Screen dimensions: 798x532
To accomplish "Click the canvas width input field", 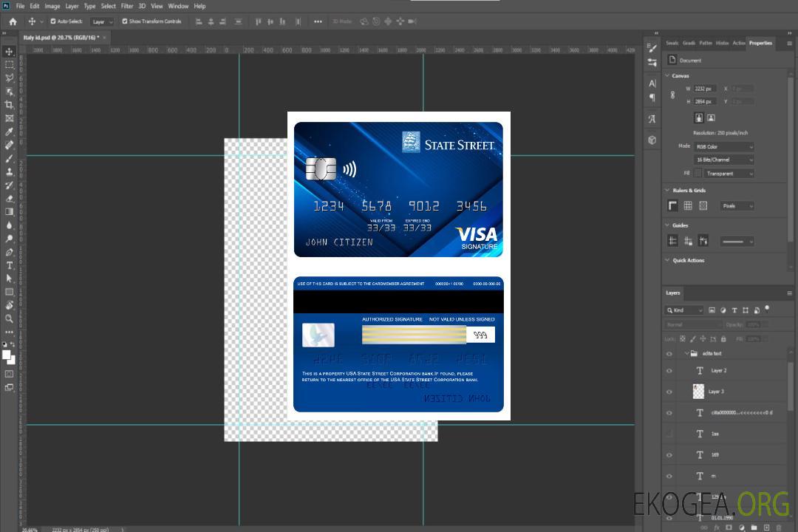I will (704, 89).
